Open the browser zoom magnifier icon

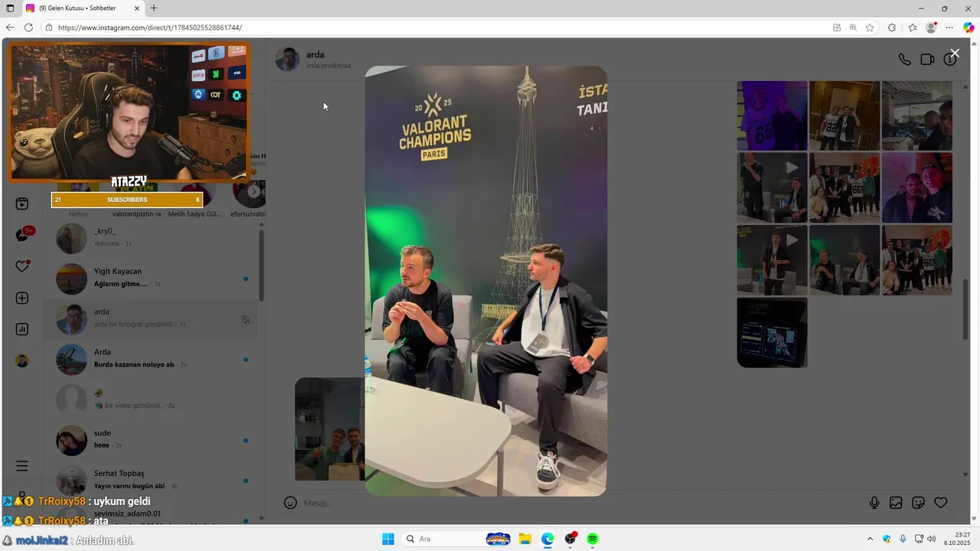853,28
